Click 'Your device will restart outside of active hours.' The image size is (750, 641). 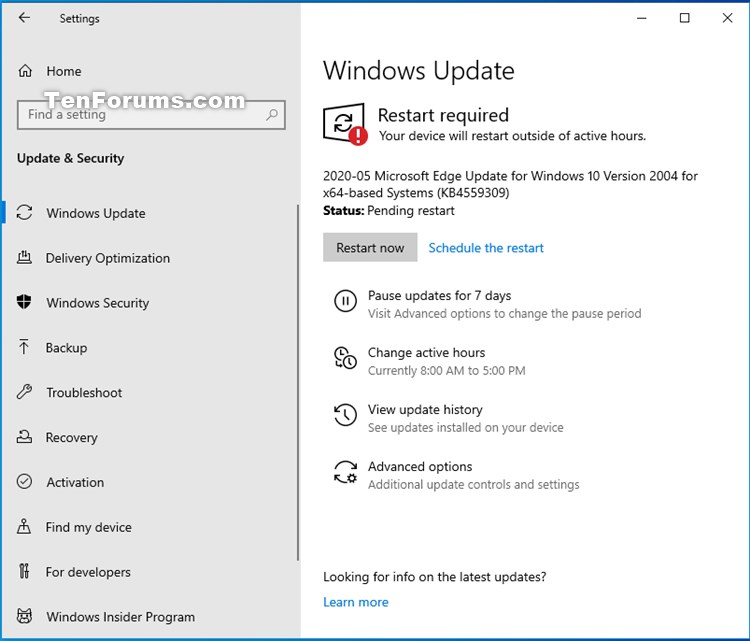[512, 136]
